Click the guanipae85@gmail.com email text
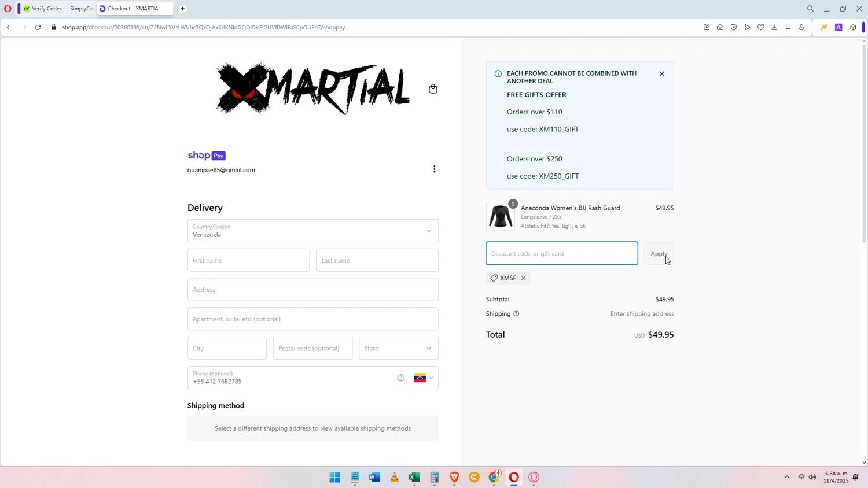The height and width of the screenshot is (488, 868). point(221,170)
